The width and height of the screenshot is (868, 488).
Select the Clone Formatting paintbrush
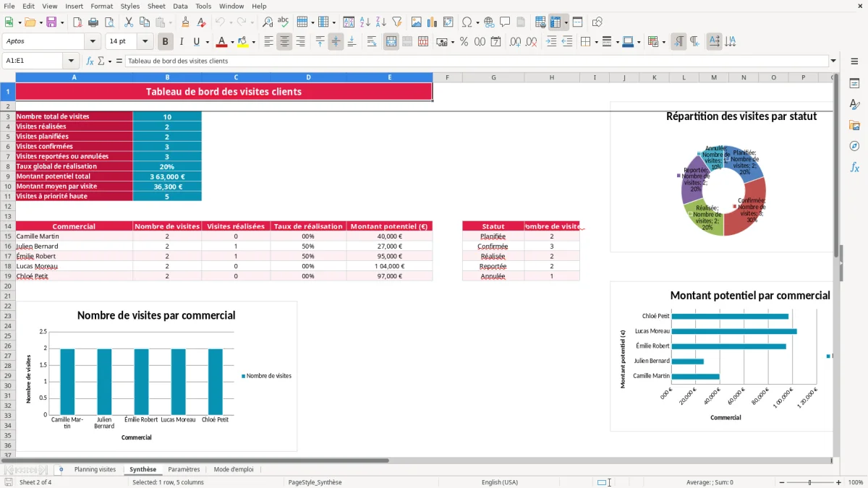coord(185,22)
